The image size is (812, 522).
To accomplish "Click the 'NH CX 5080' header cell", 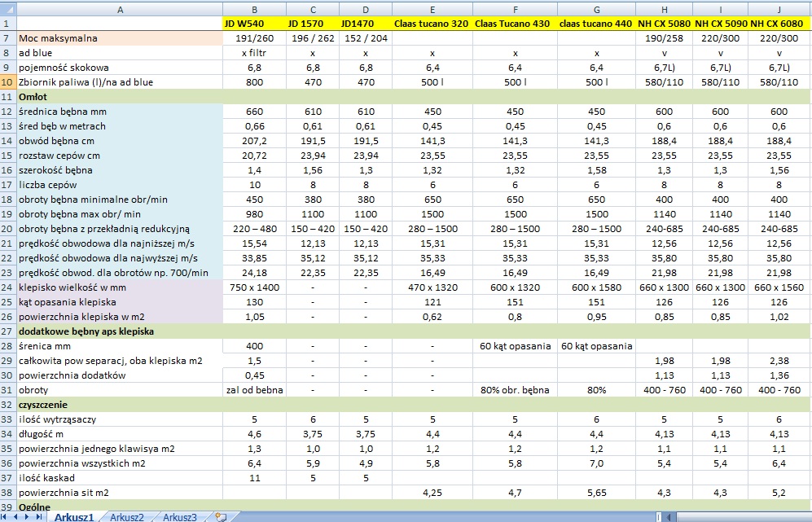I will (x=665, y=24).
